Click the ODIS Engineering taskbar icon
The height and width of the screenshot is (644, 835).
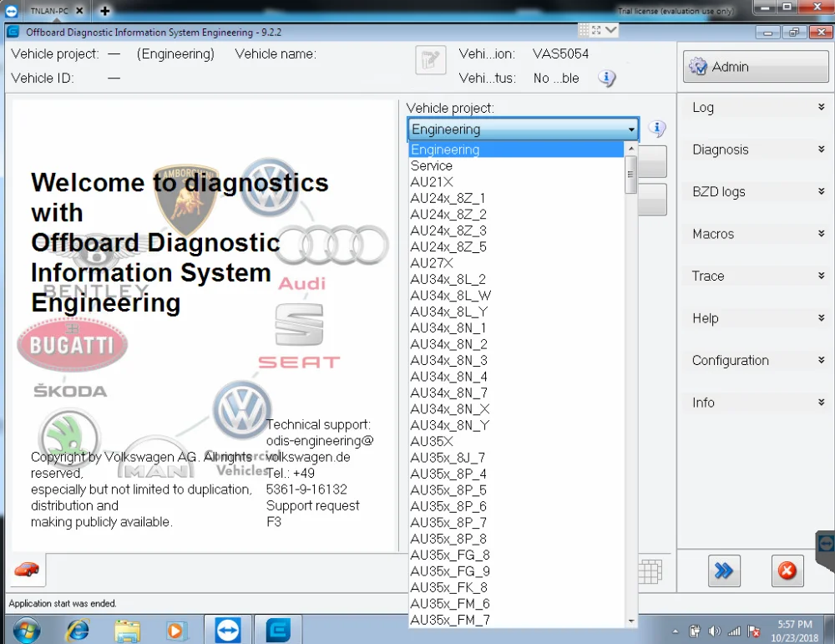click(278, 630)
